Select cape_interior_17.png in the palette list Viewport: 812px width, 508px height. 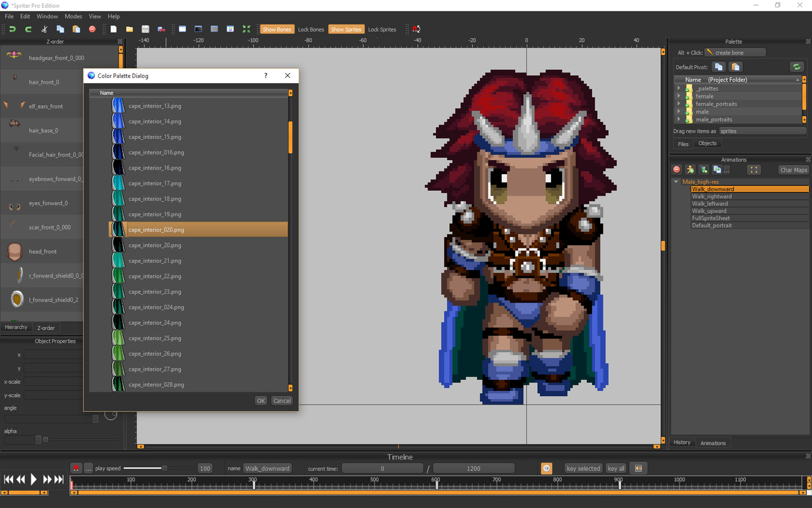coord(155,183)
